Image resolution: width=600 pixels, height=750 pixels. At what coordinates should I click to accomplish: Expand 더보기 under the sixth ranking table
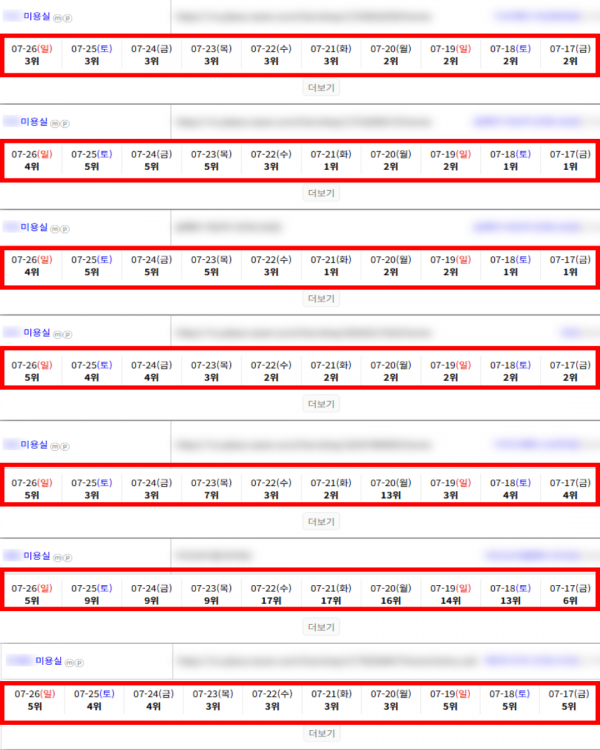click(x=321, y=627)
